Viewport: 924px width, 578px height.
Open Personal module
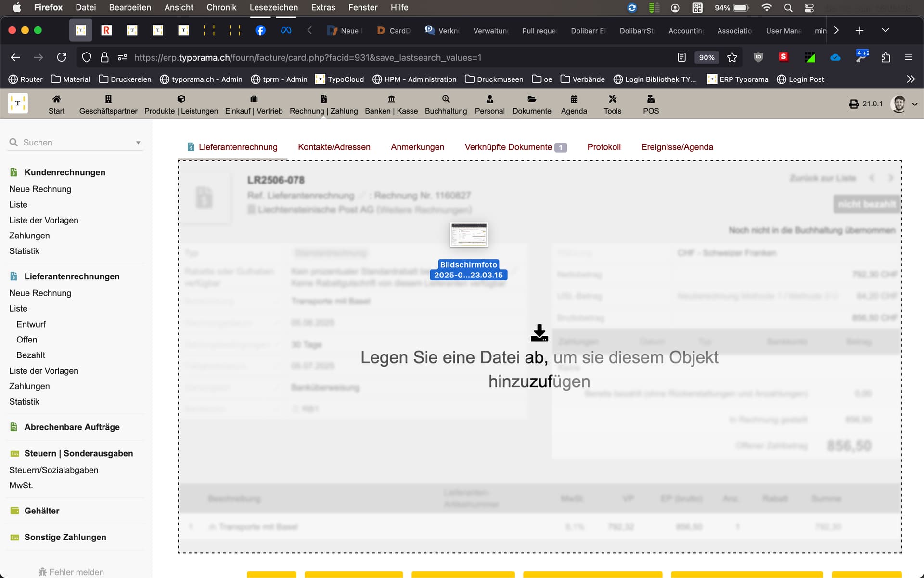tap(489, 104)
